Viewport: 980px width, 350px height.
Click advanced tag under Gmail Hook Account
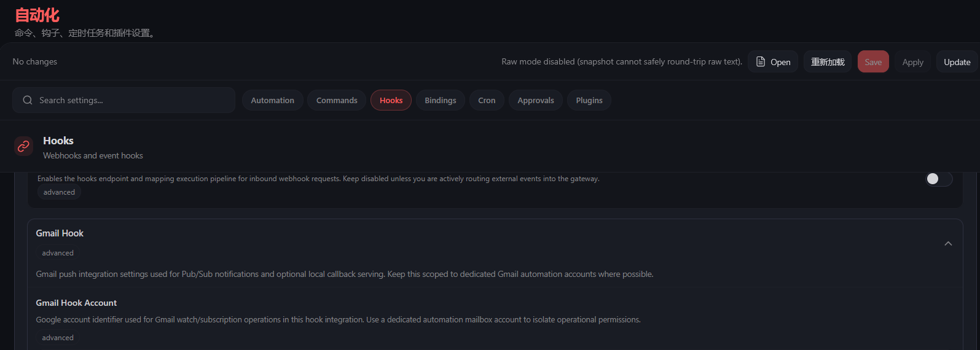tap(58, 338)
